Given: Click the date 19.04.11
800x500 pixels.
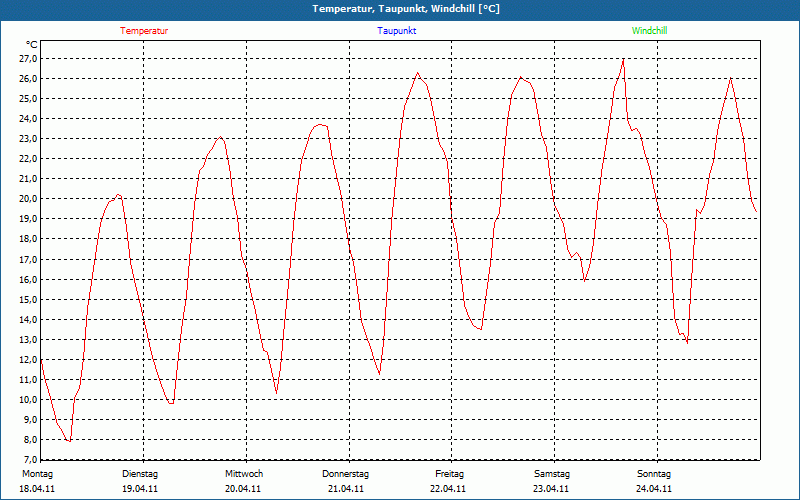Looking at the screenshot, I should pyautogui.click(x=140, y=489).
